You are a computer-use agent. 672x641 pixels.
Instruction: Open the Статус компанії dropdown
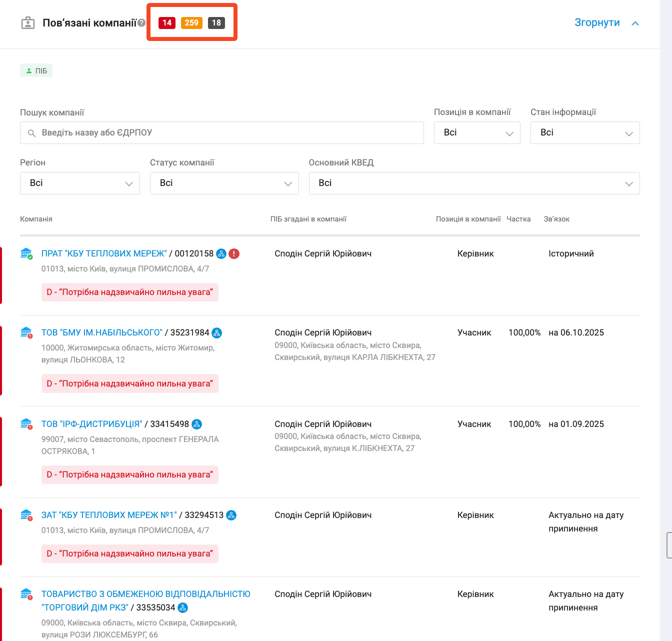point(224,183)
